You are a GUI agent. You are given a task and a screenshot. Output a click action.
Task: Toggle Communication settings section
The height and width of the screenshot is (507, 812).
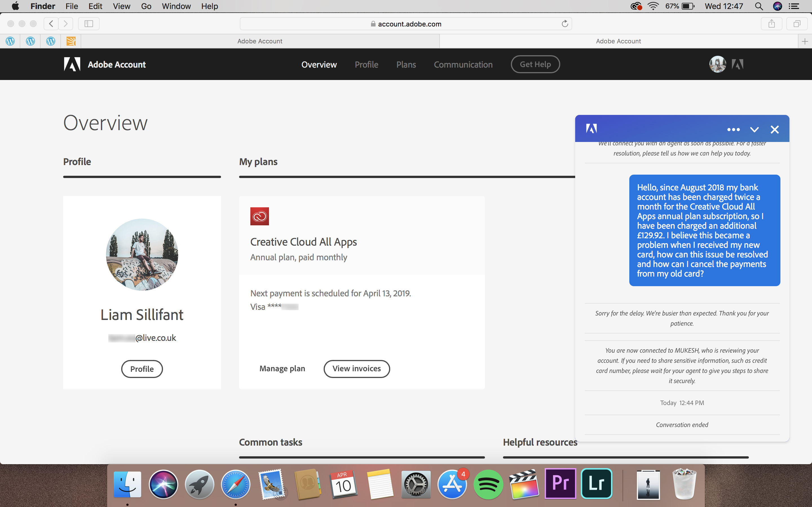point(463,64)
